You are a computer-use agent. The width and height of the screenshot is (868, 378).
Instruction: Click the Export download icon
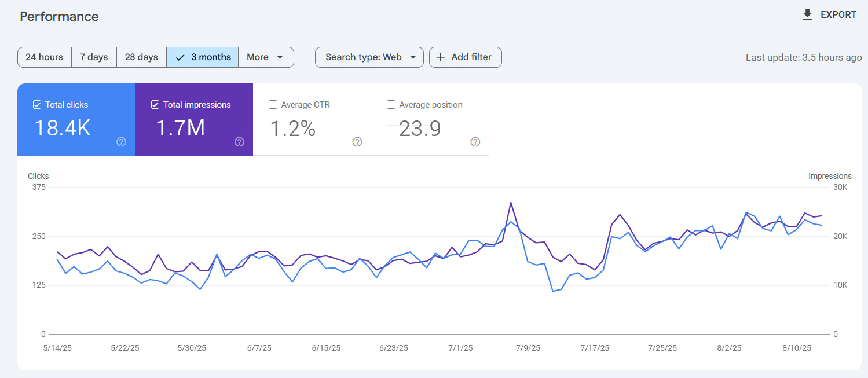(x=807, y=15)
